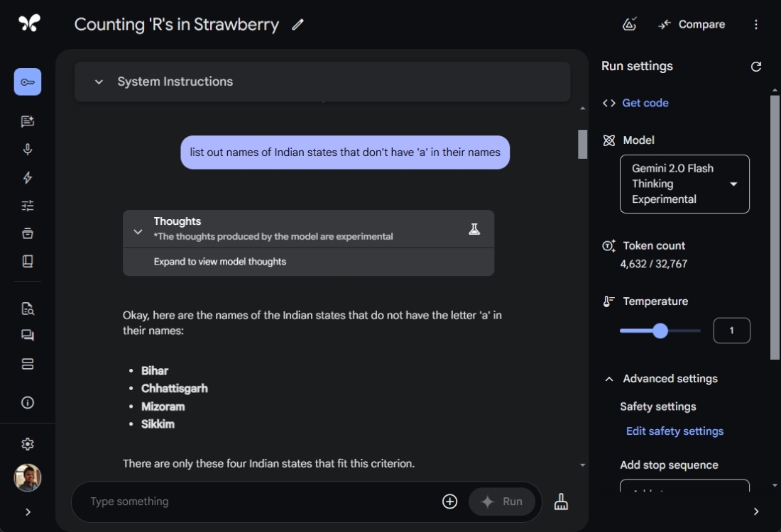The image size is (781, 532).
Task: Click the Type something prompt input field
Action: point(256,501)
